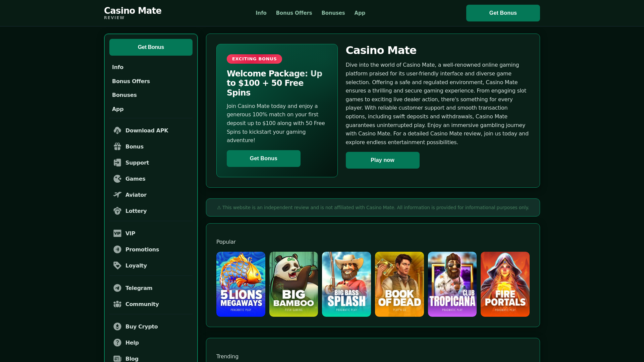This screenshot has width=644, height=362.
Task: Click the Buy Crypto coin icon
Action: [x=117, y=326]
